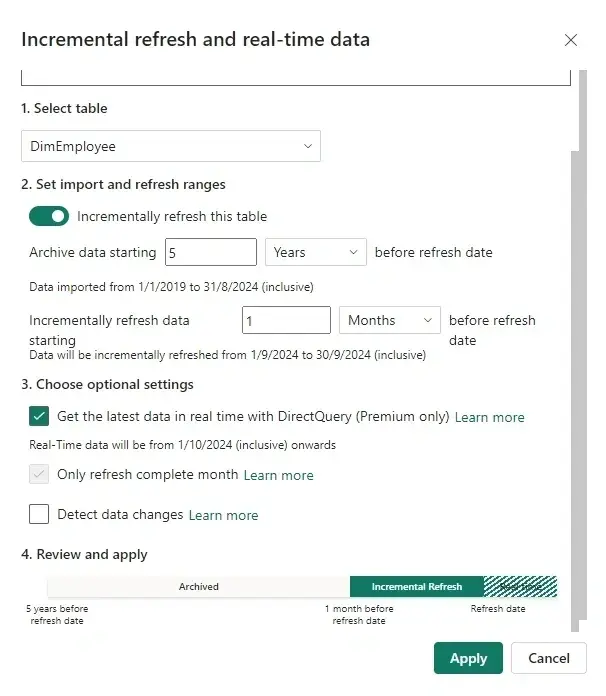This screenshot has height=696, width=606.
Task: Tick the Detect data changes checkbox
Action: point(40,514)
